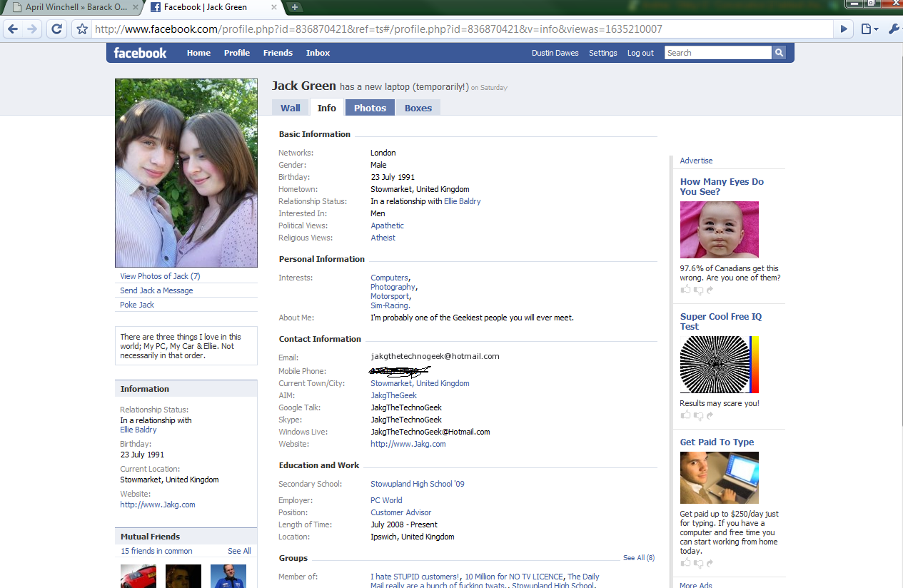The image size is (903, 588).
Task: Open the Chrome page menu icon
Action: click(x=869, y=29)
